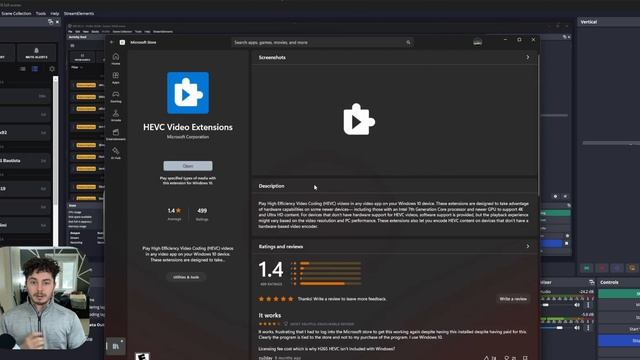
Task: Click red icon under Vertical preview
Action: click(602, 268)
